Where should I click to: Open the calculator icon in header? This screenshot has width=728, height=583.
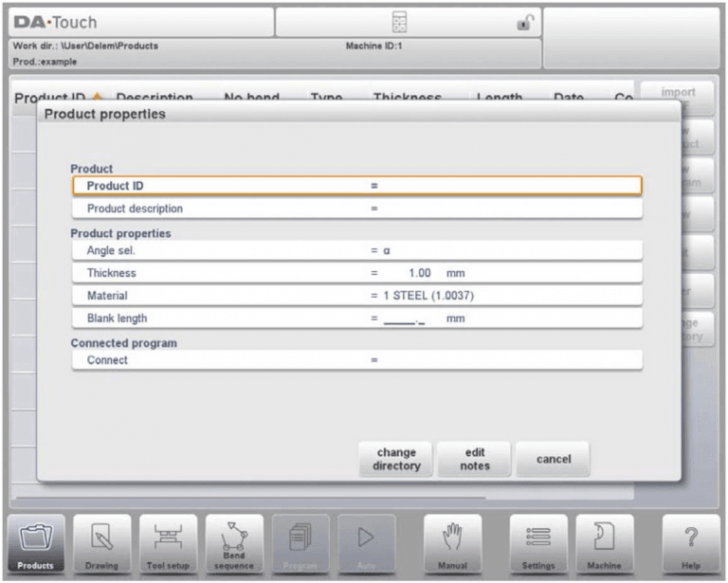[x=399, y=22]
